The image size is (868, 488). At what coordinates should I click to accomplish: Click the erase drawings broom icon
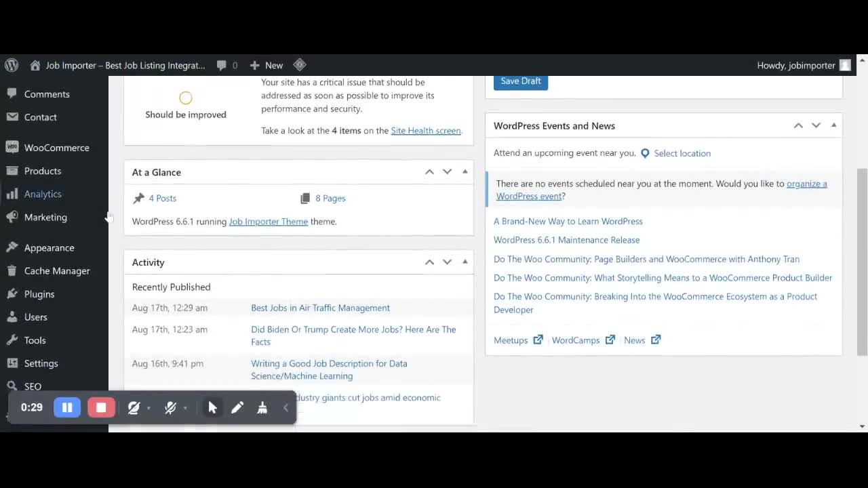[x=262, y=407]
